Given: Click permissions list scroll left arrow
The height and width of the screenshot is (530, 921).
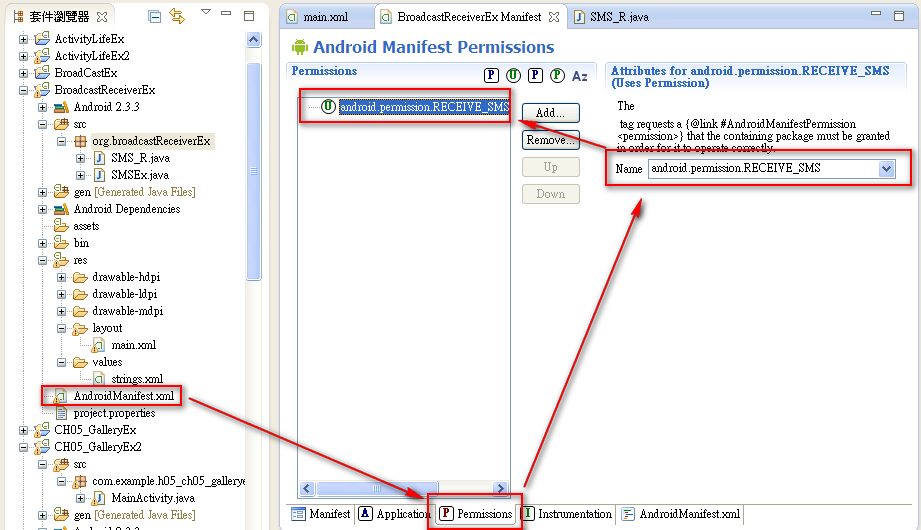Looking at the screenshot, I should 307,488.
